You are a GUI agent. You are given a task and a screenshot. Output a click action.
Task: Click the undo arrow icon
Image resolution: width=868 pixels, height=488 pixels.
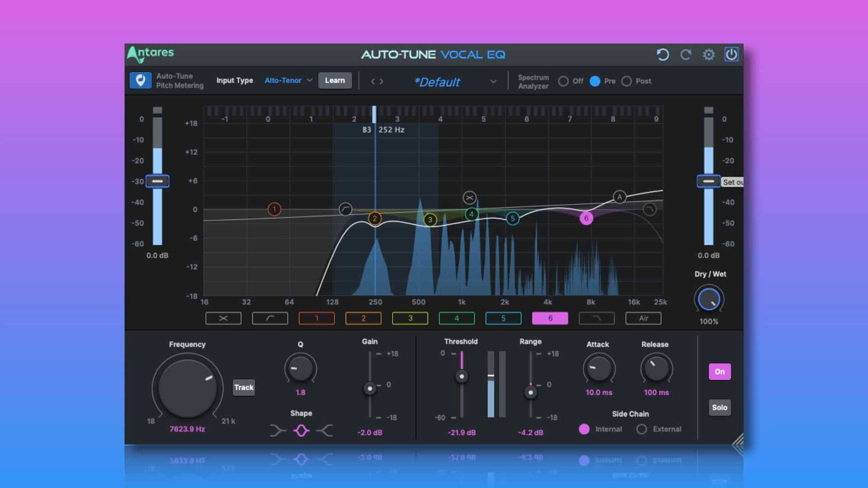point(662,54)
